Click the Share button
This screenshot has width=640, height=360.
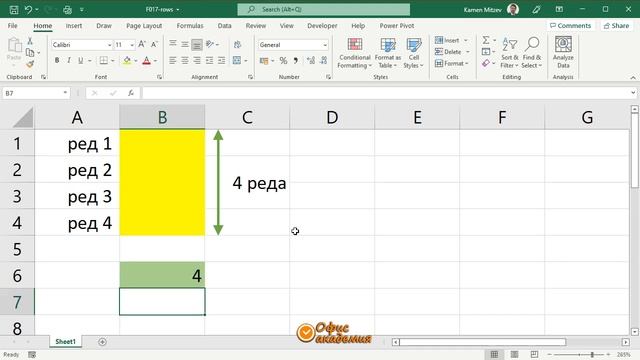tap(617, 26)
